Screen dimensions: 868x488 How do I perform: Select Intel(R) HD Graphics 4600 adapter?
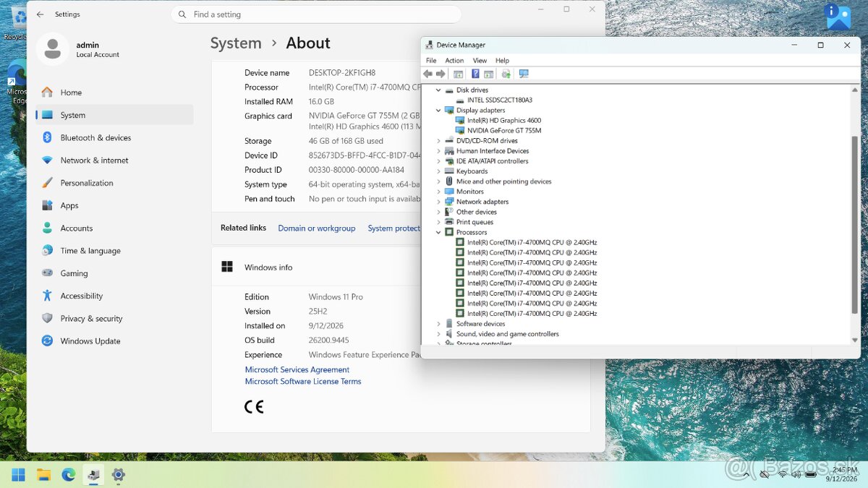coord(504,121)
